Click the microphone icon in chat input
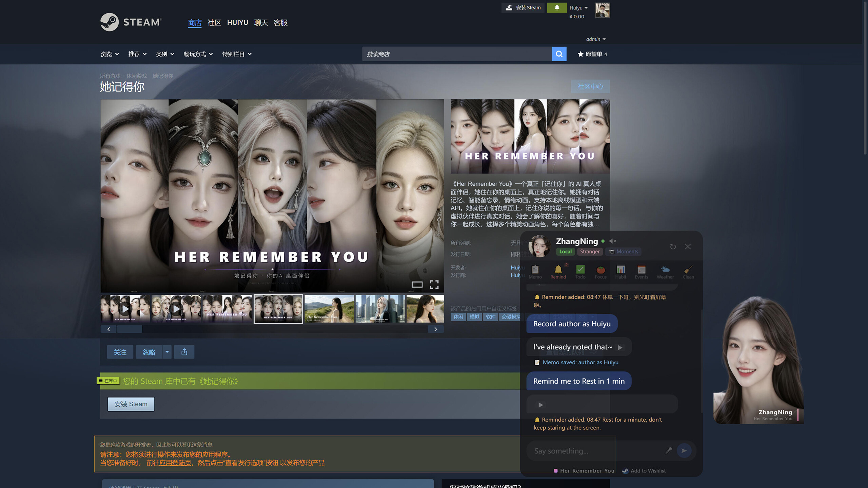868x488 pixels. tap(668, 450)
